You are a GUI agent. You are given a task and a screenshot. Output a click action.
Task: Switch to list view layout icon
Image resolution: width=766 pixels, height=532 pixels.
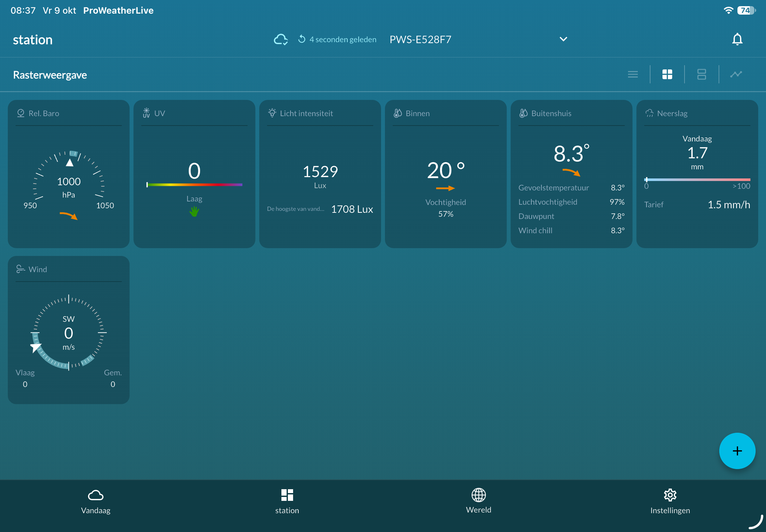(x=633, y=74)
